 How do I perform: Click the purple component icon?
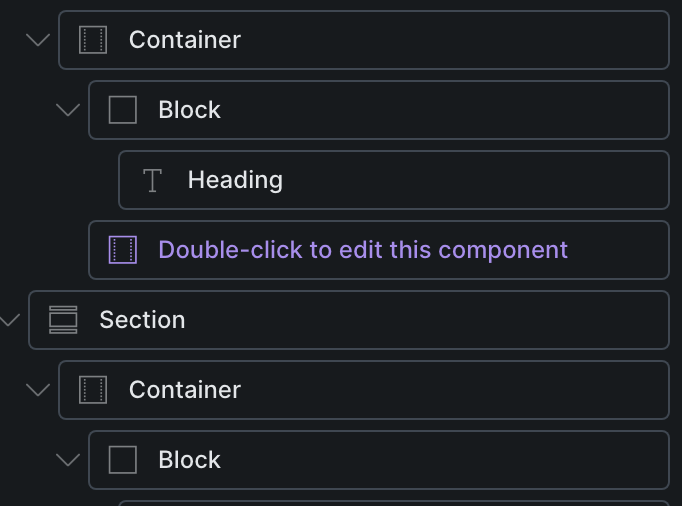tap(123, 250)
